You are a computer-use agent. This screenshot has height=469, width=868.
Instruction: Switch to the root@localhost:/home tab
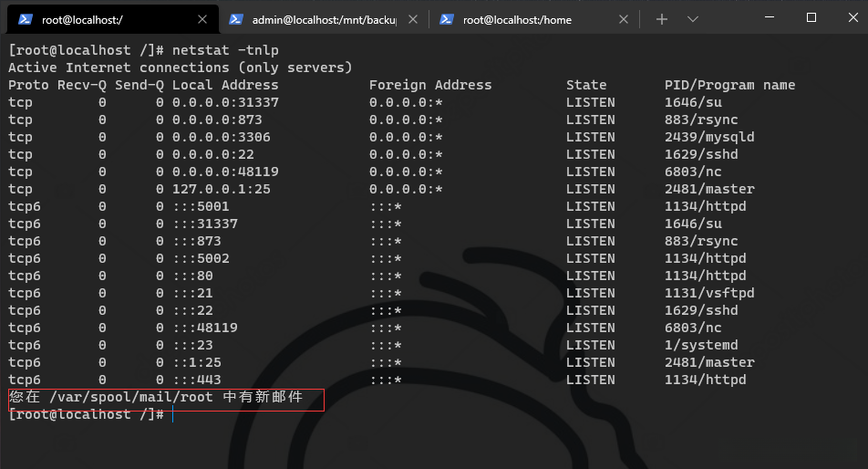[534, 20]
